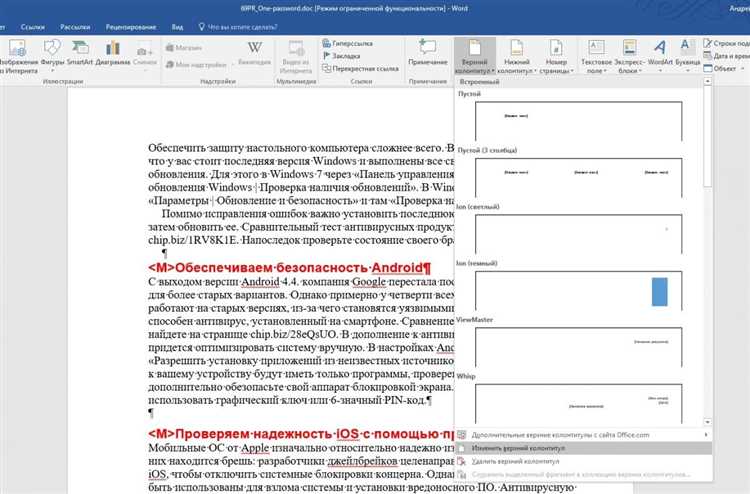Select the ViewMaster header thumbnail

pyautogui.click(x=578, y=346)
